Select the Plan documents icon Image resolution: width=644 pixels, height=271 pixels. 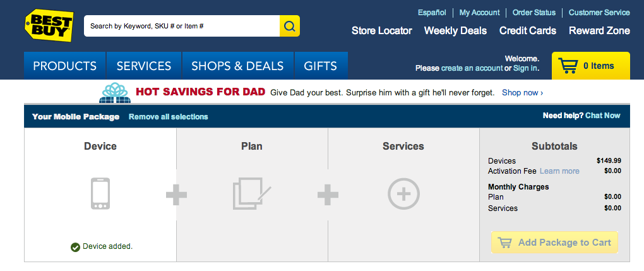tap(252, 194)
